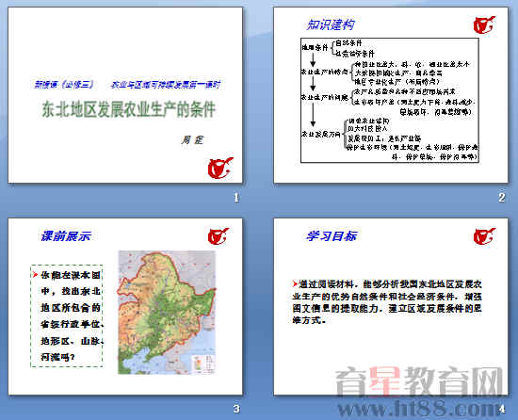Select slide 1 title thumbnail
Viewport: 518px width, 420px height.
125,95
